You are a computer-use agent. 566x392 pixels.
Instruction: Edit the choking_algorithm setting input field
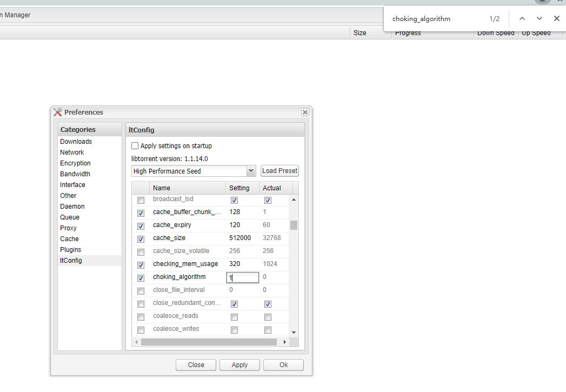pyautogui.click(x=243, y=277)
